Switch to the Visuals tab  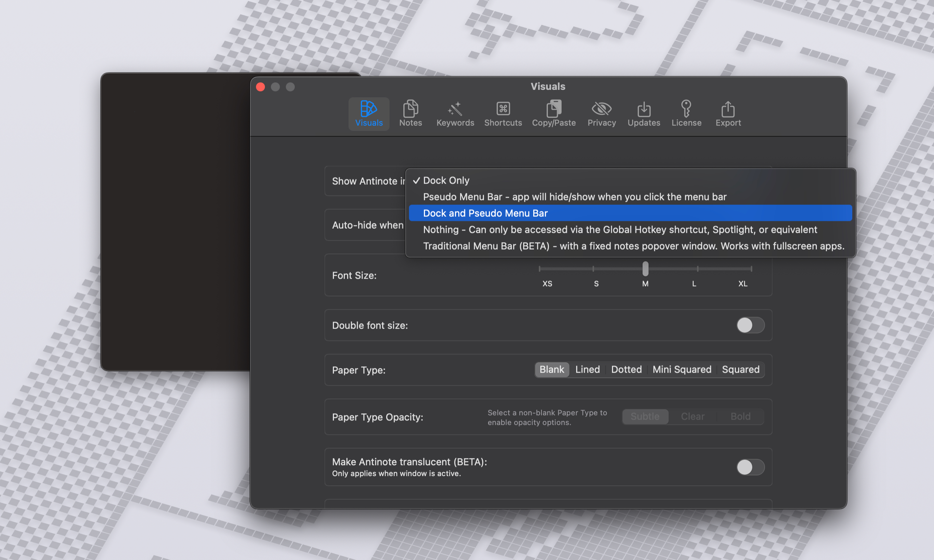[x=368, y=113]
